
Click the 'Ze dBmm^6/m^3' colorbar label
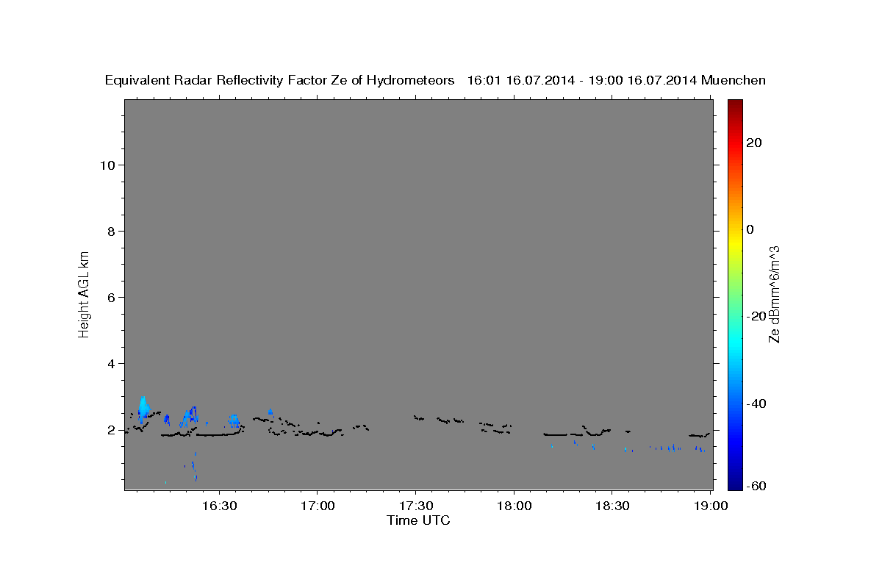[774, 294]
